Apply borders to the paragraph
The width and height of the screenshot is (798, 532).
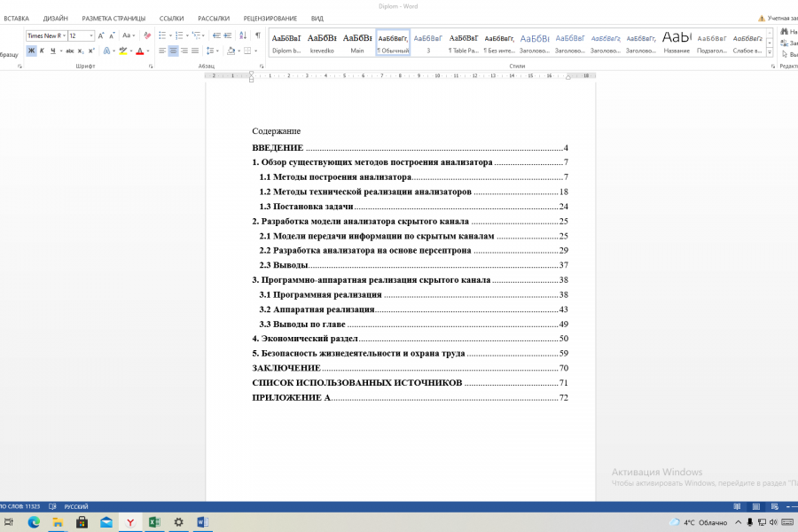tap(247, 51)
